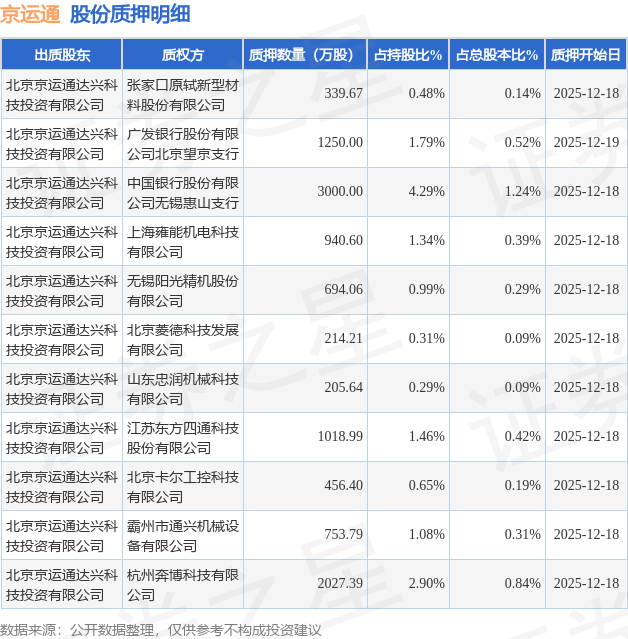Click holding ratio 4.29%
The image size is (628, 639).
point(426,191)
